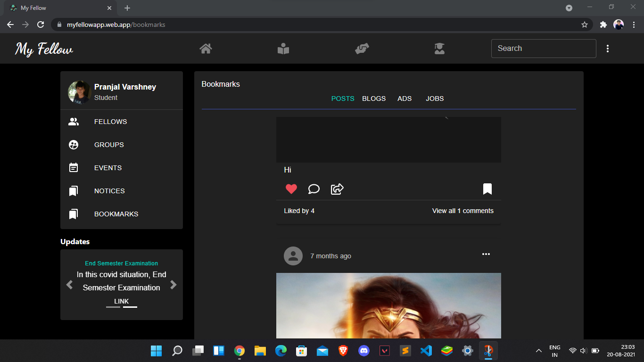The width and height of the screenshot is (644, 362).
Task: Switch to the ADS tab
Action: (405, 99)
